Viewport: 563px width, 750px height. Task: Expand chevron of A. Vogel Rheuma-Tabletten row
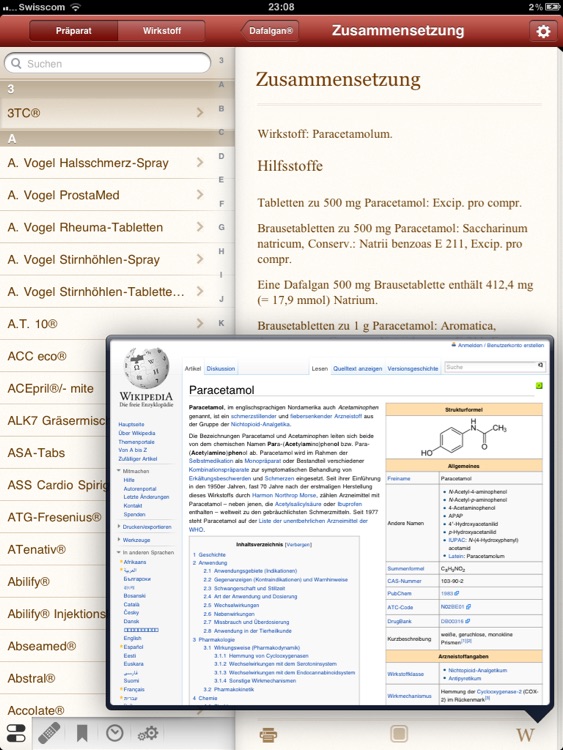pyautogui.click(x=200, y=227)
